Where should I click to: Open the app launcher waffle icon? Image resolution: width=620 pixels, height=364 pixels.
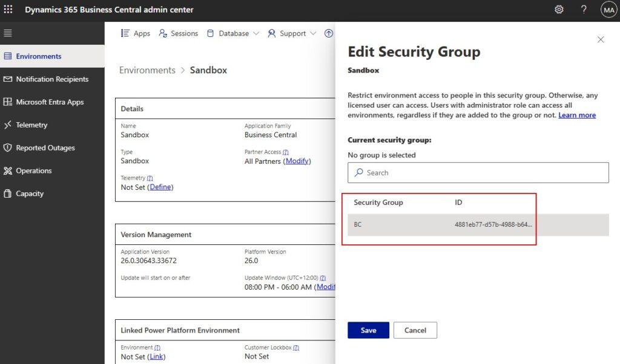8,9
